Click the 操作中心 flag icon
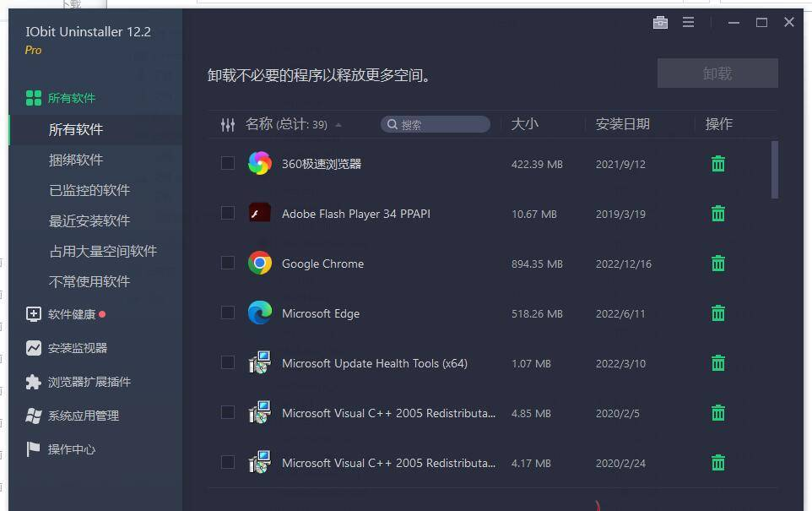 pos(33,449)
